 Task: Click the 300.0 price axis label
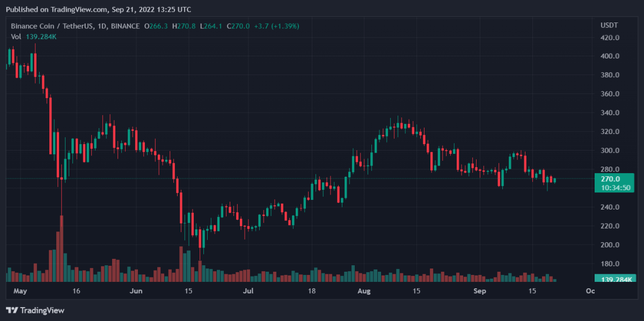pyautogui.click(x=611, y=151)
